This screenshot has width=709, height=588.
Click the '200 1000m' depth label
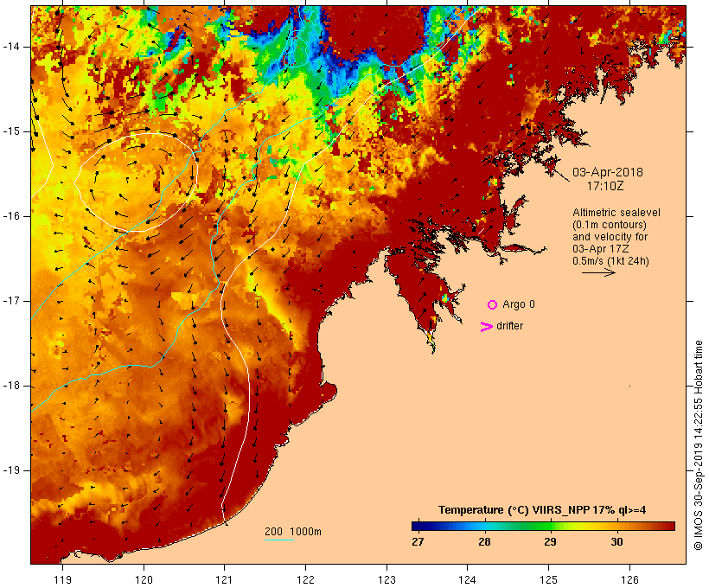pos(293,532)
